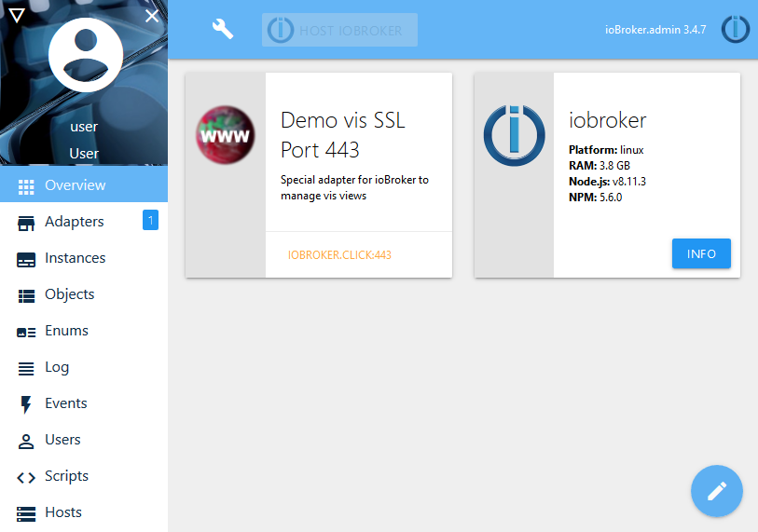Click the RAM: 3.8 GB line
The image size is (758, 532).
pos(600,166)
